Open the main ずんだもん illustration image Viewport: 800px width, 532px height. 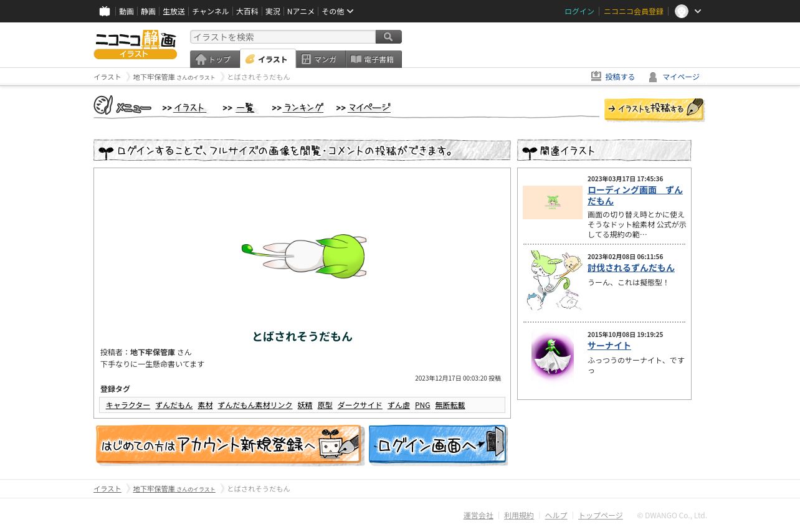pyautogui.click(x=304, y=256)
